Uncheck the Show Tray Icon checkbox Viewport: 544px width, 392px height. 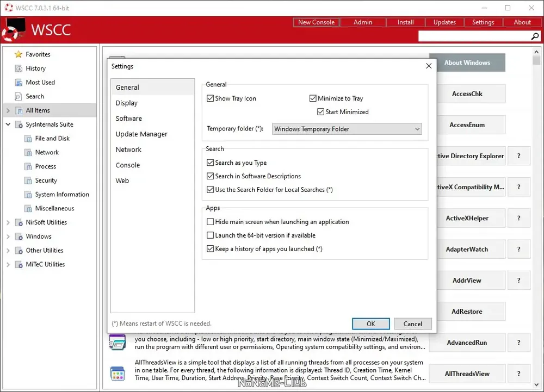210,98
